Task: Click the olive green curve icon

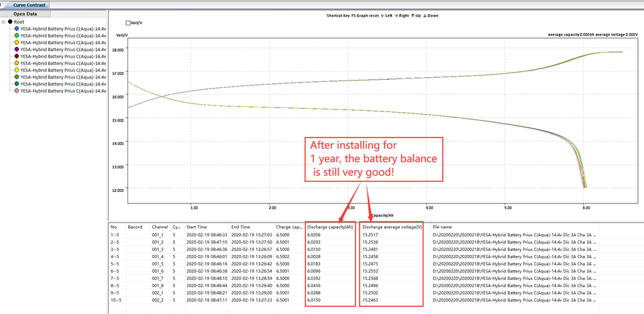Action: (17, 77)
